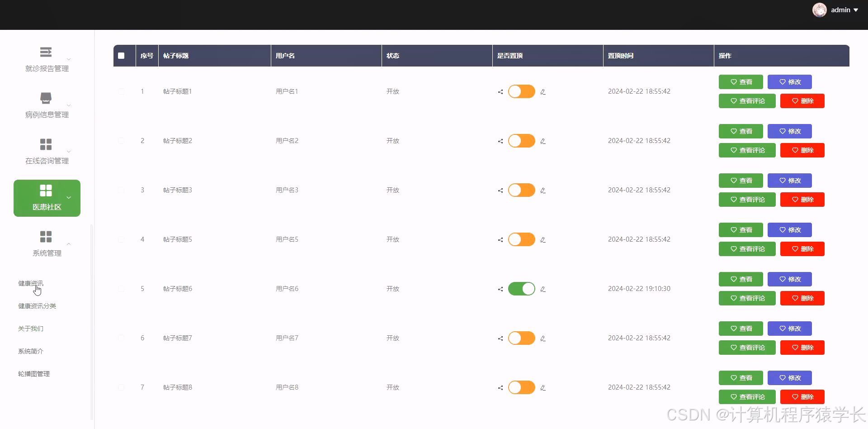This screenshot has height=429, width=868.
Task: Click 查看 button for 帖子标题8
Action: pyautogui.click(x=741, y=378)
